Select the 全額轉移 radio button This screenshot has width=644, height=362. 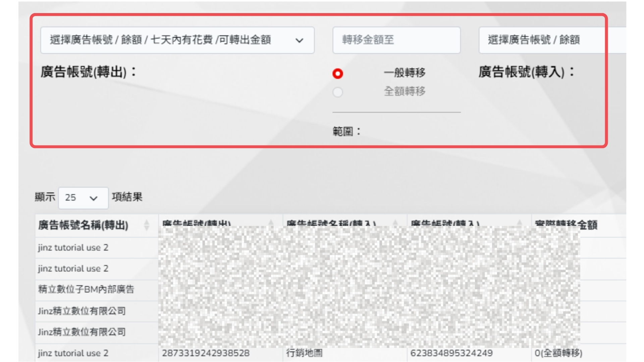coord(338,92)
